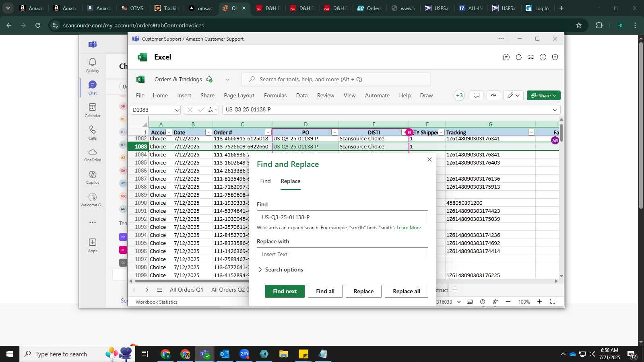Click the add new sheet plus icon
The height and width of the screenshot is (362, 644).
coord(455,290)
